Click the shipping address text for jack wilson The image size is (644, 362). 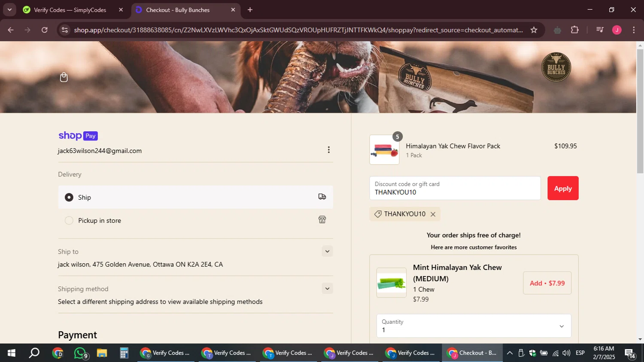tap(140, 265)
